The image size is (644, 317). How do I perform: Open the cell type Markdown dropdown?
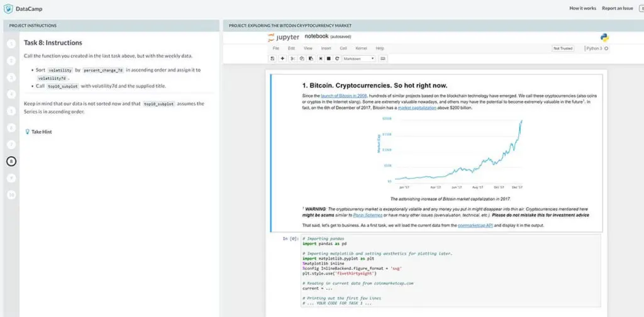coord(359,58)
